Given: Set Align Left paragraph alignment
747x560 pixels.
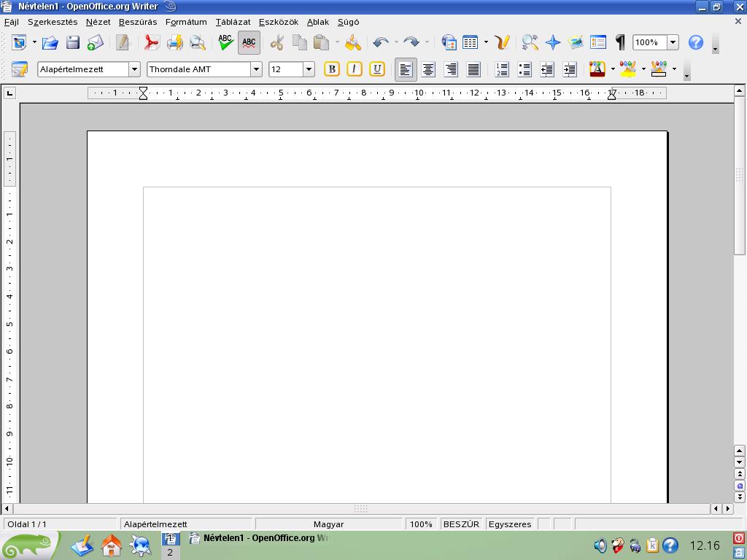Looking at the screenshot, I should click(x=406, y=70).
